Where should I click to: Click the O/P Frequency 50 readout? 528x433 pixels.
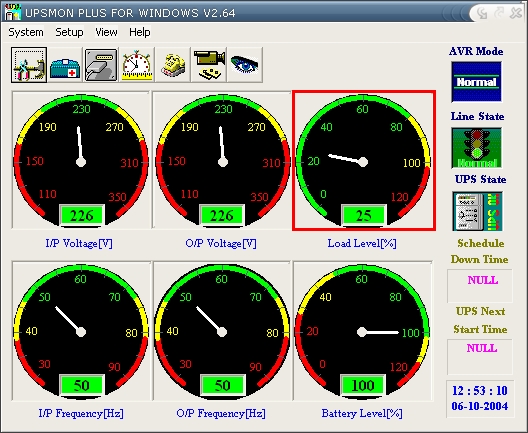pos(222,385)
